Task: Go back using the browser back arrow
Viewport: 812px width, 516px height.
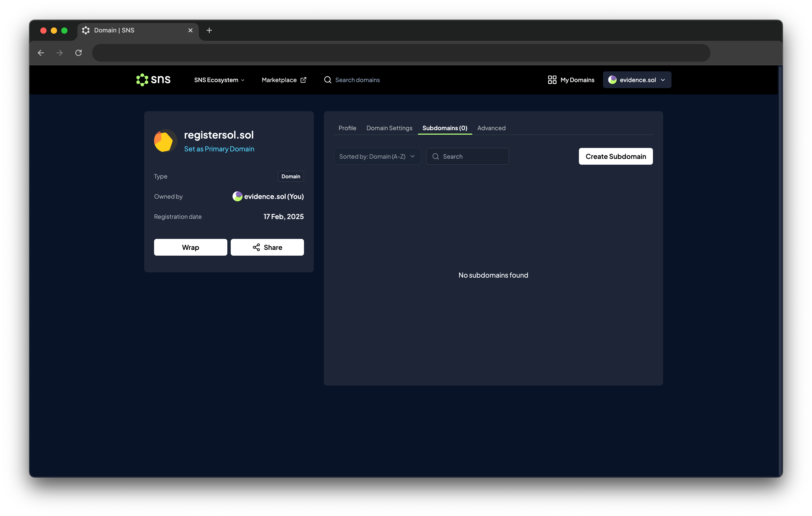Action: [x=41, y=53]
